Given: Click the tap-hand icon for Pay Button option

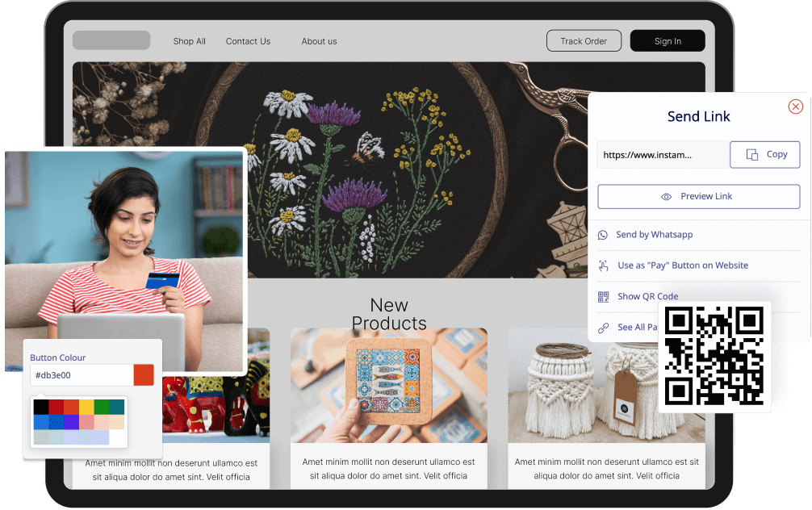Looking at the screenshot, I should (603, 265).
